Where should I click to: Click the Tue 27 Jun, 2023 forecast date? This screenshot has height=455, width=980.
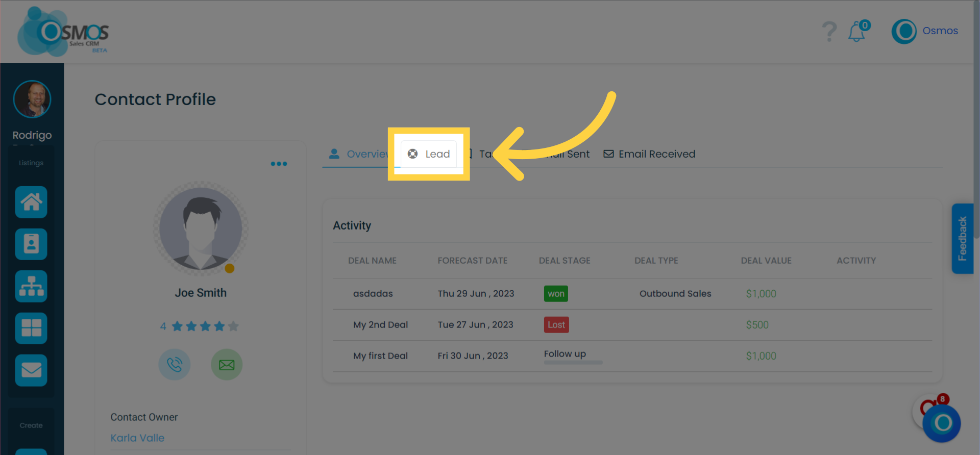(475, 324)
